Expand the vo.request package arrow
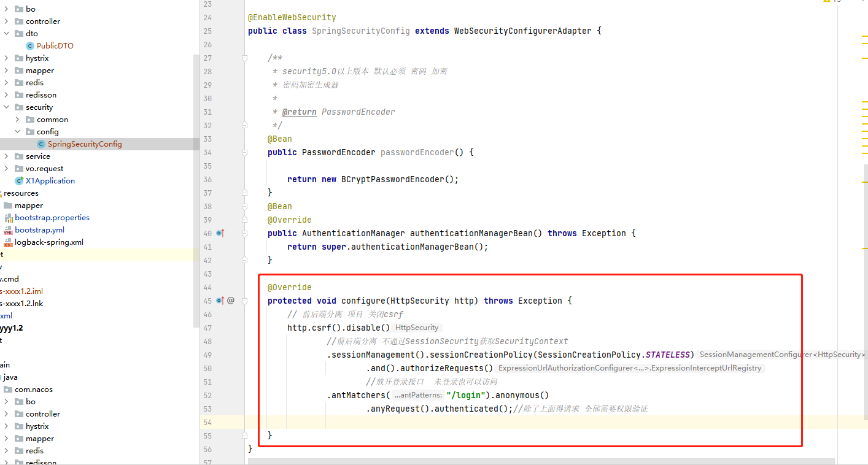This screenshot has width=868, height=465. 6,169
